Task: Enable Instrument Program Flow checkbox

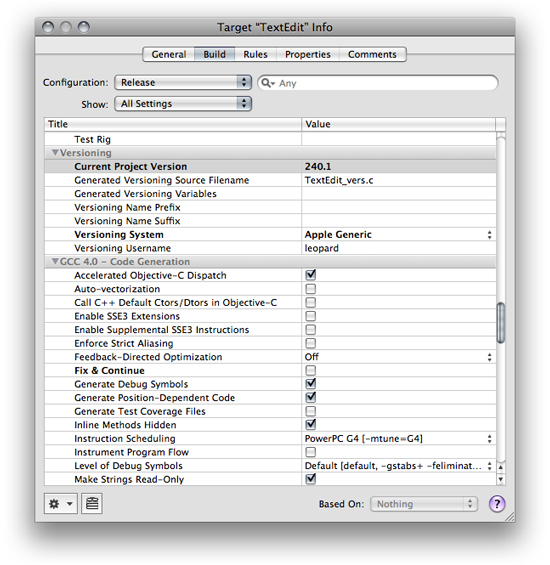Action: click(x=310, y=452)
